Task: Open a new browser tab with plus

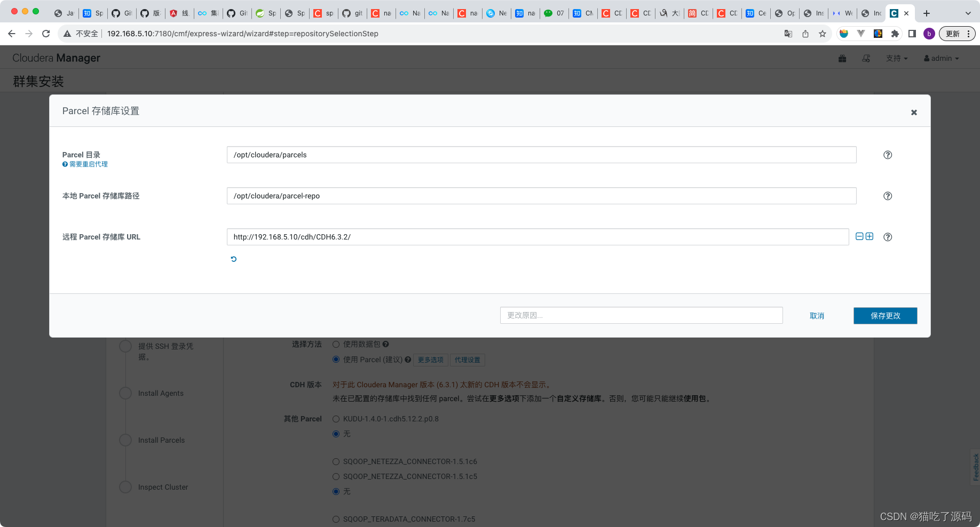Action: [927, 13]
